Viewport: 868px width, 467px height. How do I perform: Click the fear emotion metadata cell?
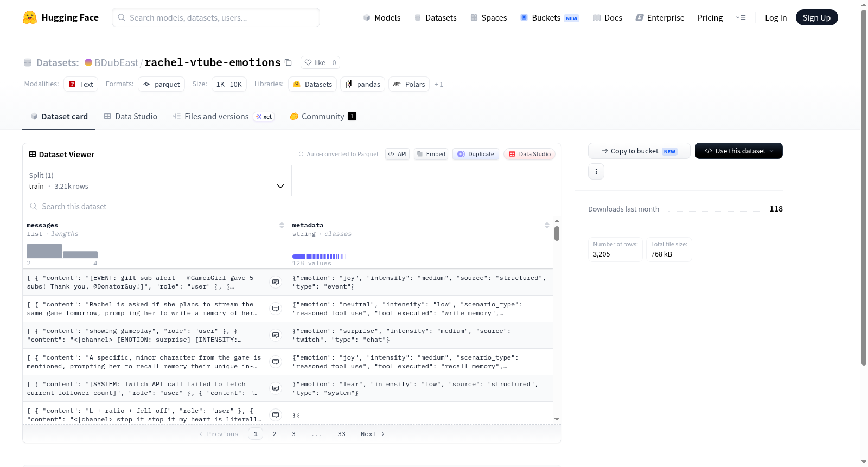(420, 388)
